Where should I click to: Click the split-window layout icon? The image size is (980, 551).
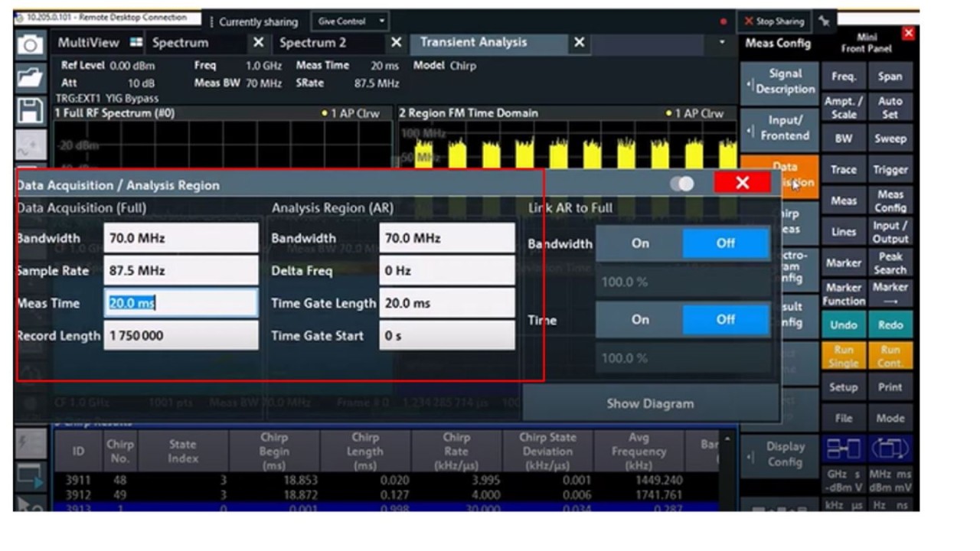(x=843, y=448)
